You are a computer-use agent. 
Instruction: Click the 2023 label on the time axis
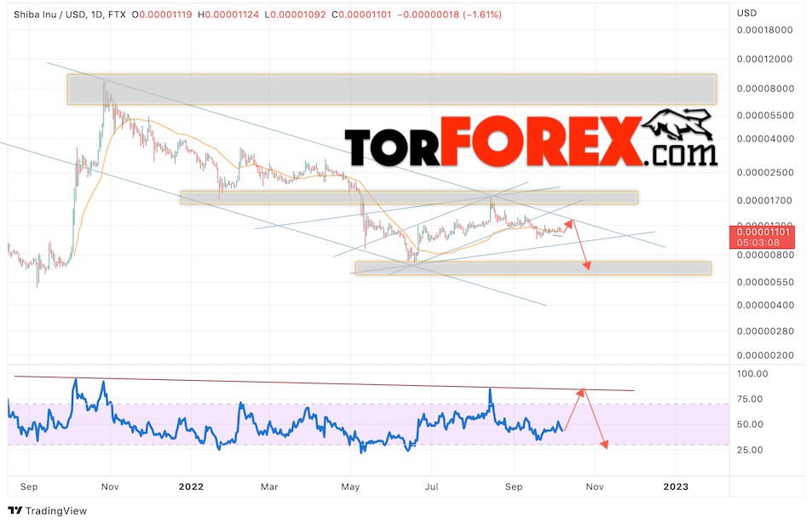(x=676, y=487)
